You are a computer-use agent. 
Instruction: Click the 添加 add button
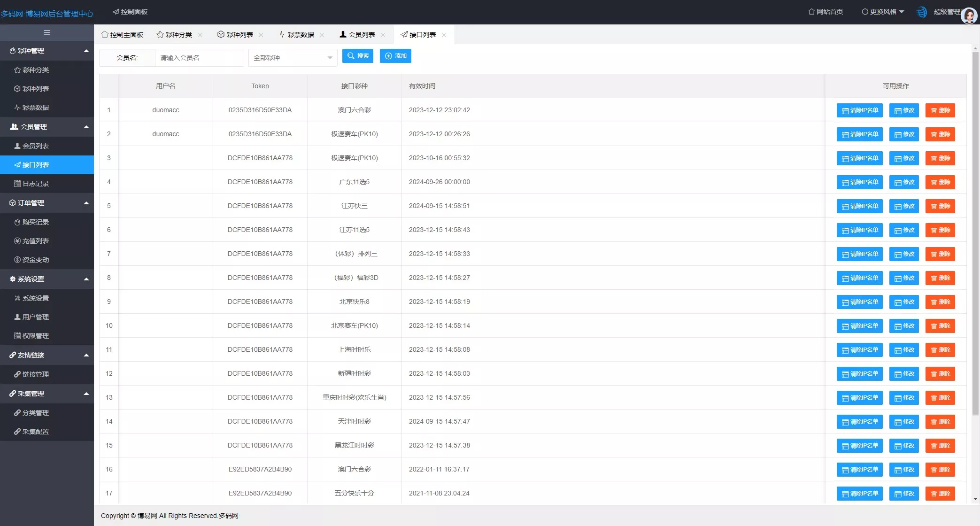click(395, 56)
